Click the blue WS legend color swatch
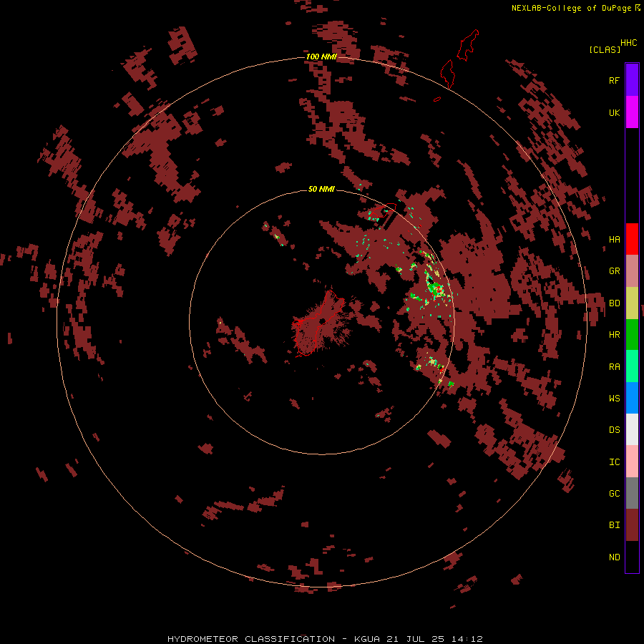Screen dimensions: 644x644 [x=632, y=398]
